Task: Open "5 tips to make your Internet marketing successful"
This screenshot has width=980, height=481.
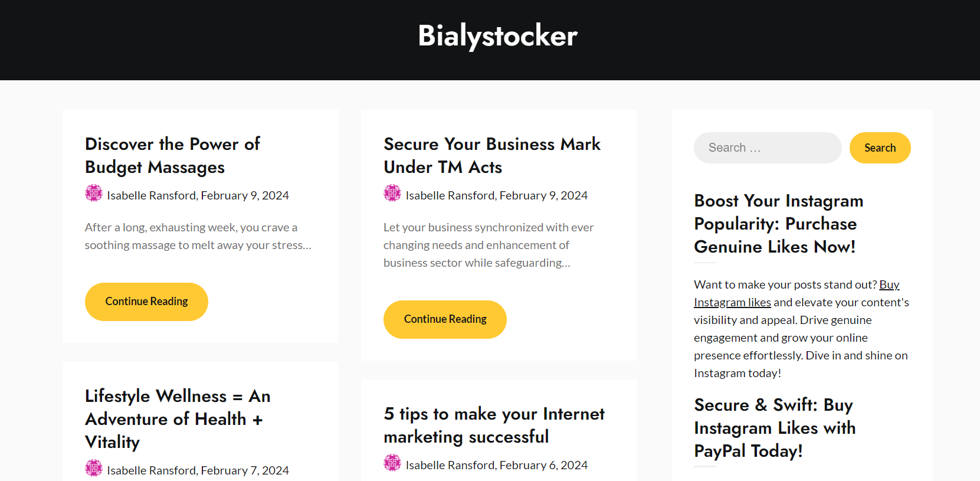Action: (x=494, y=425)
